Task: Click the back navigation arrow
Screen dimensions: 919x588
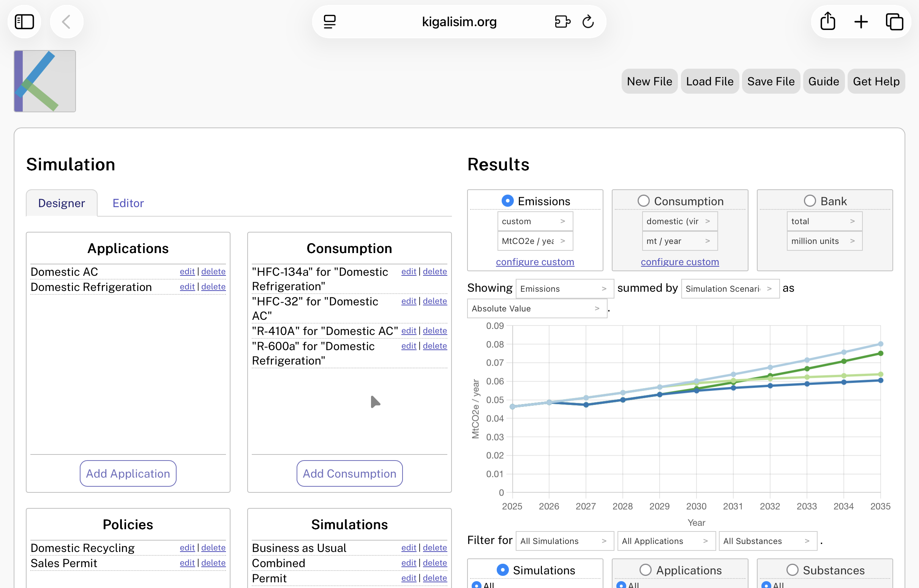Action: pyautogui.click(x=66, y=22)
